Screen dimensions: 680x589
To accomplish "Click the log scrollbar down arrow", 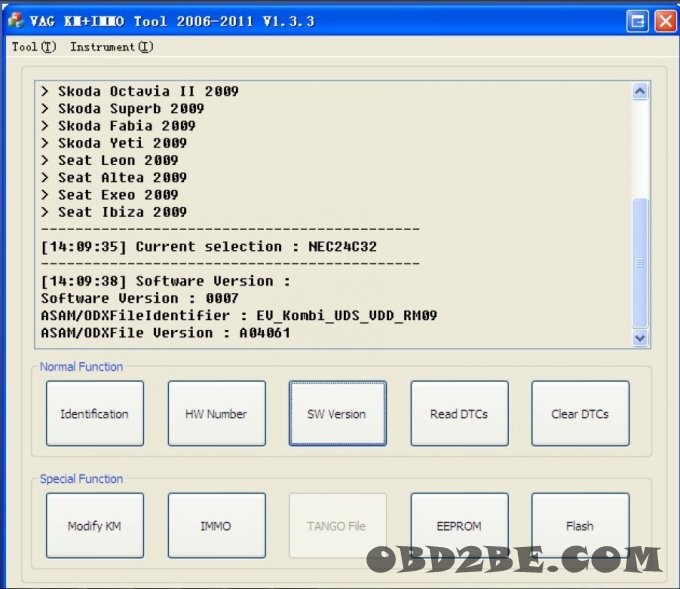I will pyautogui.click(x=640, y=337).
